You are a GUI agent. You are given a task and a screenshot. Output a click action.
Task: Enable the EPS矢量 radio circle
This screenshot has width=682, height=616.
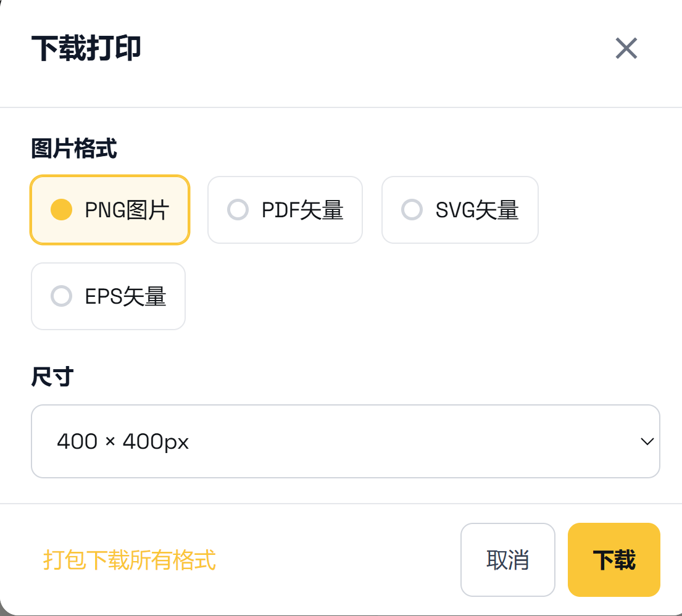pyautogui.click(x=61, y=296)
